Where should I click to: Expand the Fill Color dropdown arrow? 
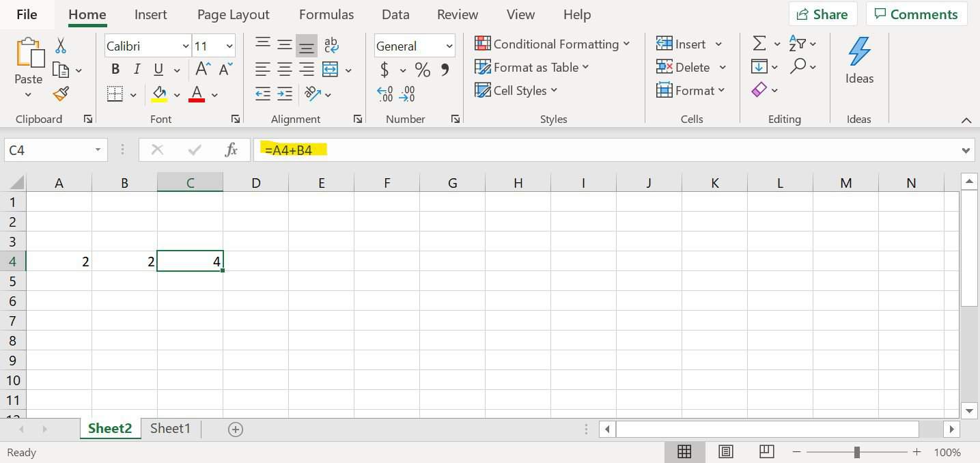point(177,94)
